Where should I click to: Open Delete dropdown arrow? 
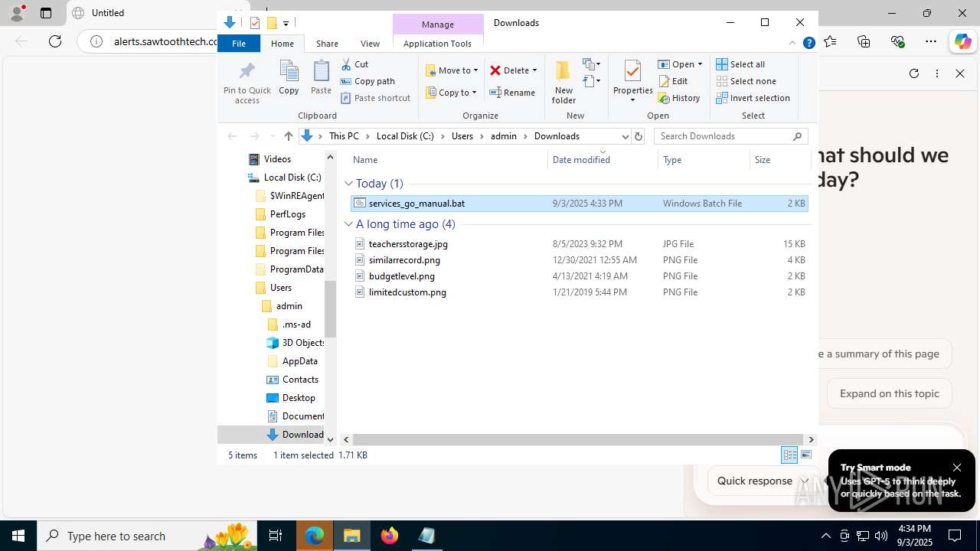(534, 70)
